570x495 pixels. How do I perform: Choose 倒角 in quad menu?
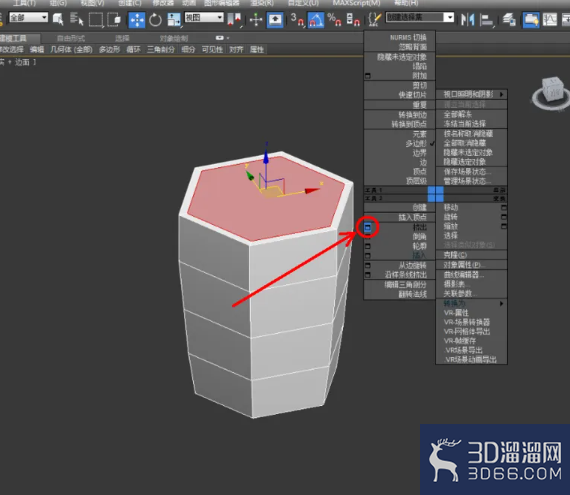[420, 237]
